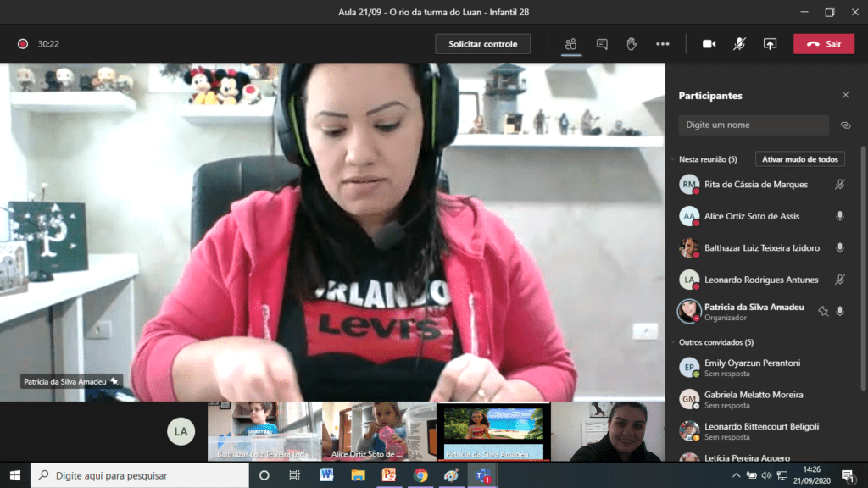The height and width of the screenshot is (488, 868).
Task: Click Ativar mudo de todos button
Action: [799, 159]
